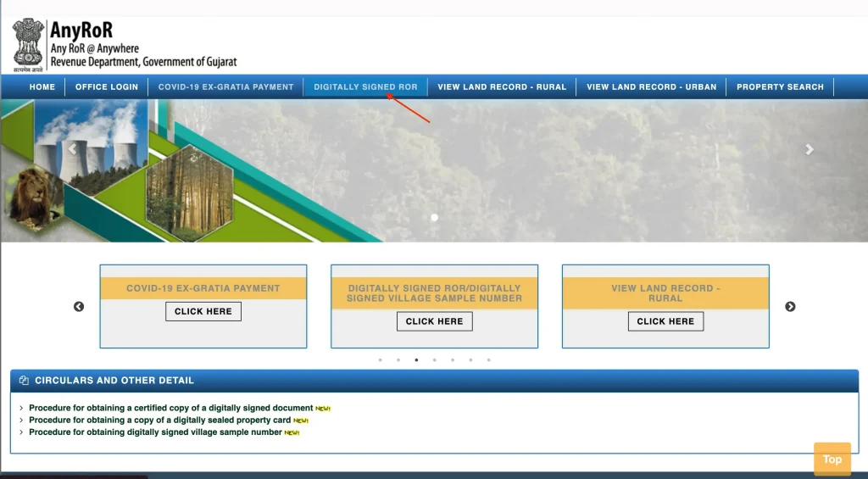Select fourth card carousel pagination dot
This screenshot has height=479, width=868.
[x=435, y=360]
